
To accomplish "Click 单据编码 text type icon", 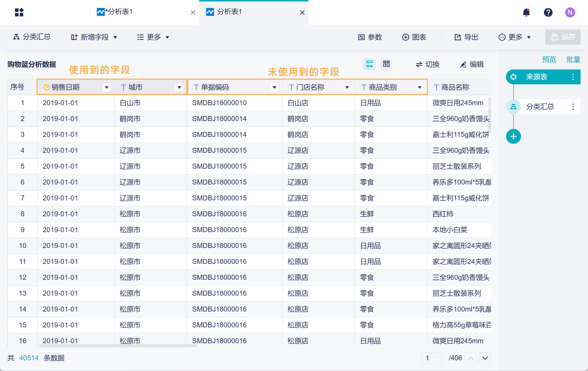I will [196, 87].
